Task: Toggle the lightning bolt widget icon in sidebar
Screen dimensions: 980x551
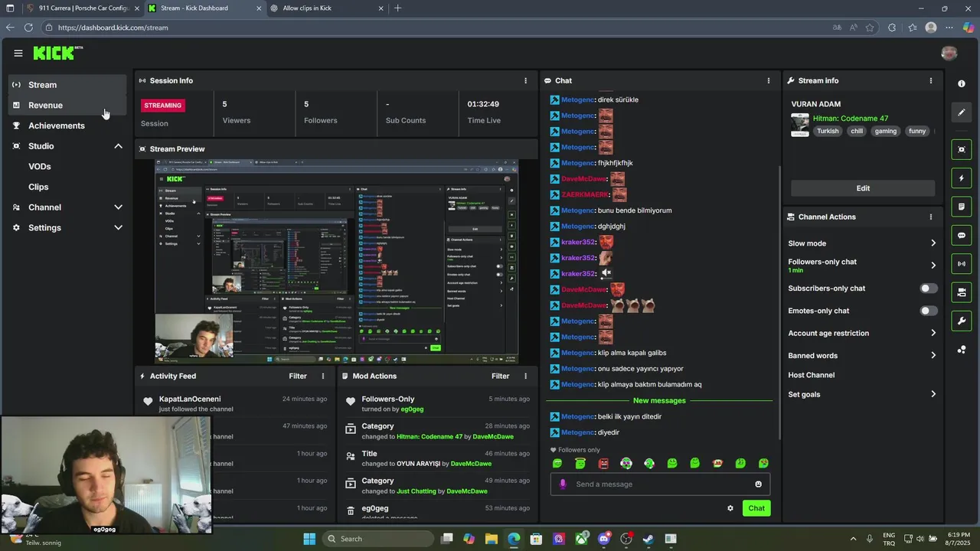Action: [962, 178]
